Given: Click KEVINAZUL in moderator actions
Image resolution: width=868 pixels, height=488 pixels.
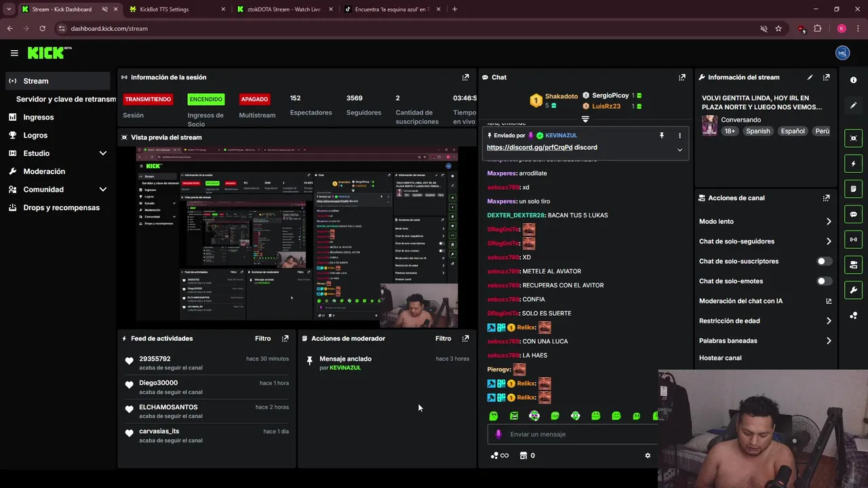Looking at the screenshot, I should (x=345, y=367).
